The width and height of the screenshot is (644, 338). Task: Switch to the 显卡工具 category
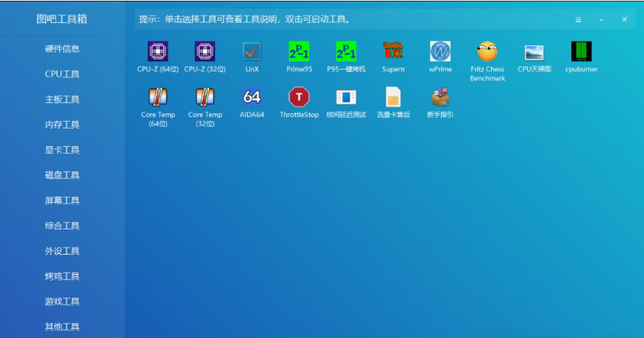62,150
